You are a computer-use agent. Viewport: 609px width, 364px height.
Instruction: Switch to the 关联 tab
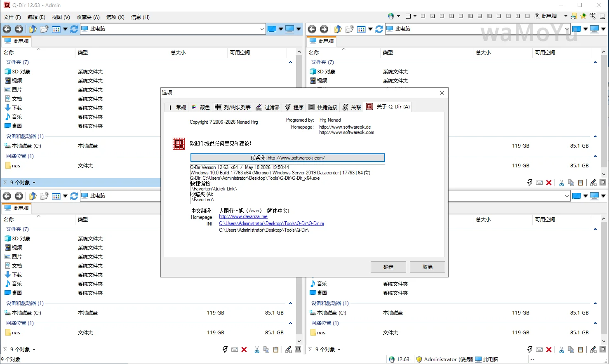pyautogui.click(x=352, y=107)
